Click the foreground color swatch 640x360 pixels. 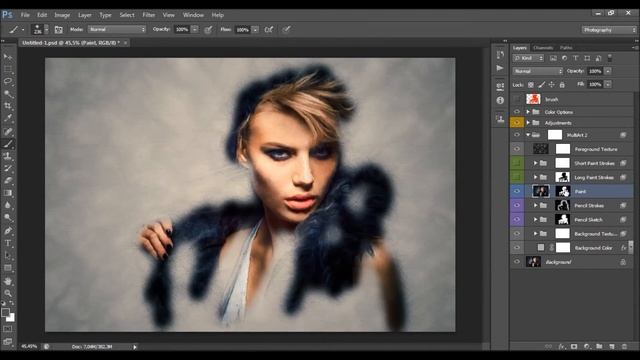pyautogui.click(x=5, y=313)
